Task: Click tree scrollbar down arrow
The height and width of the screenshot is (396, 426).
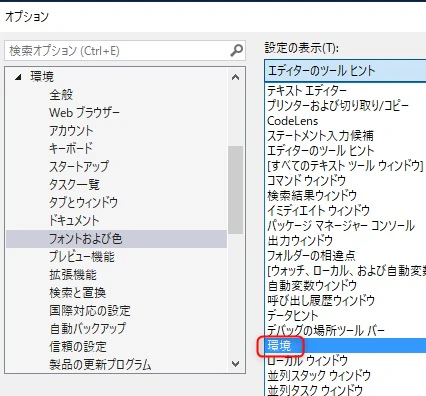Action: 236,364
